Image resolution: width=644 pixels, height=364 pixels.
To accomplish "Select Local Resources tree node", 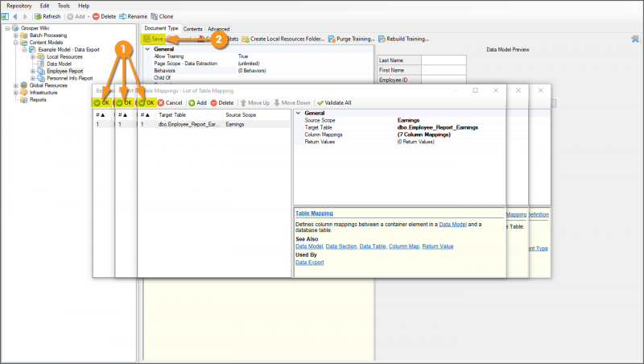I will pyautogui.click(x=64, y=56).
